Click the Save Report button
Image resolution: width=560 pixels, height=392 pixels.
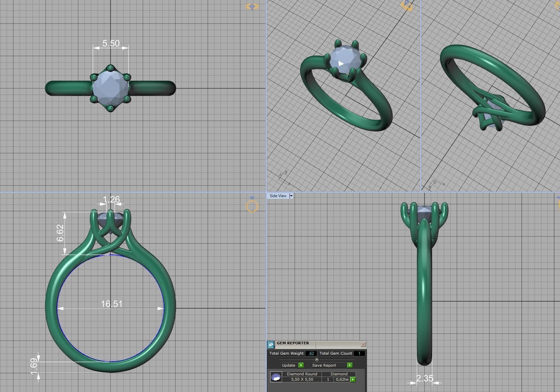coord(329,365)
